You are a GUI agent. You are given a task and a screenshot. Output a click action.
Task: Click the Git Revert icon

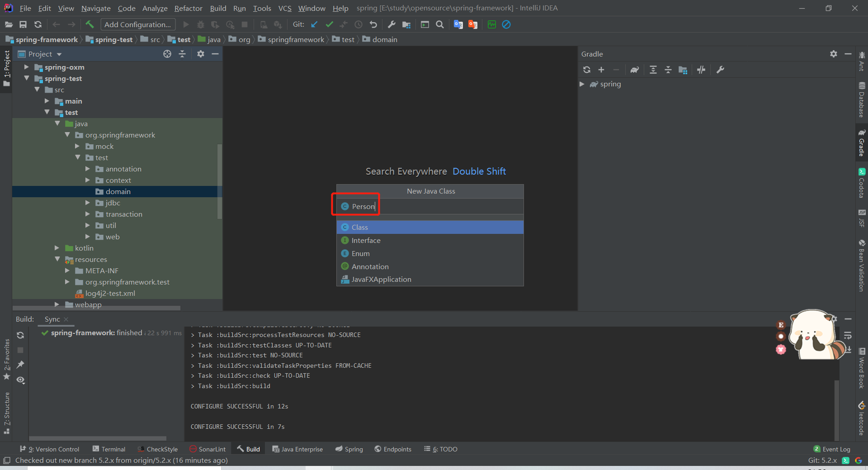(373, 24)
